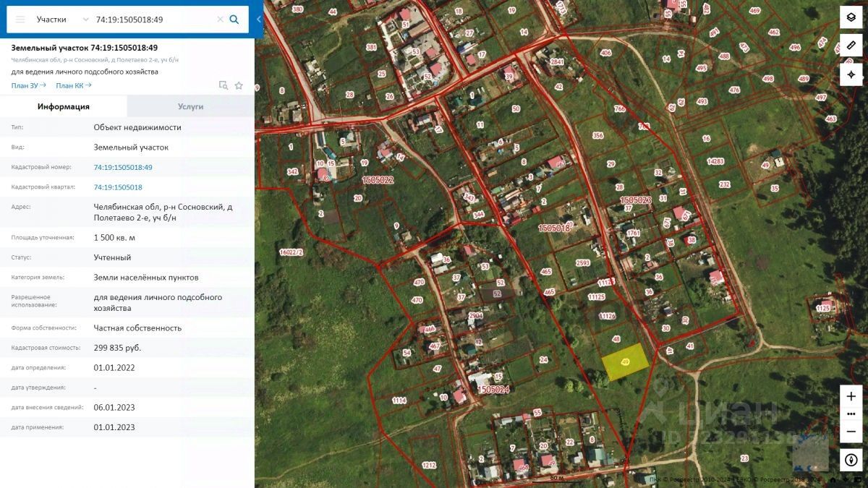
Task: Click parcel 1212 on map
Action: coord(429,466)
